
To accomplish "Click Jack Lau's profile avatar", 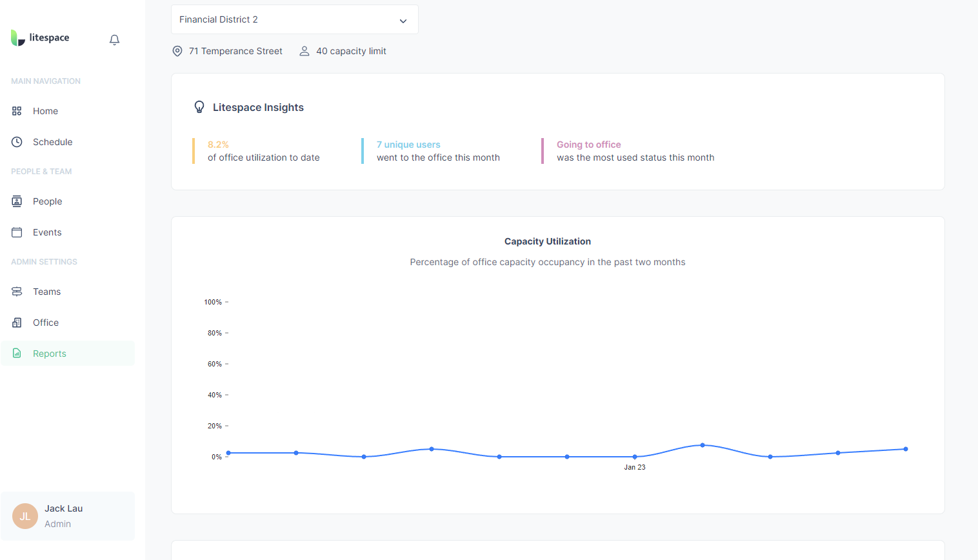I will [25, 516].
